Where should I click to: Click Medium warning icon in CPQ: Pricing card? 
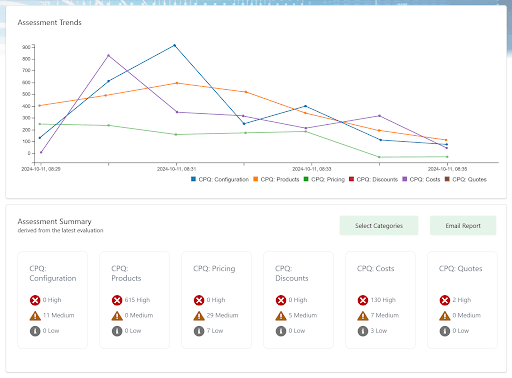[x=199, y=315]
